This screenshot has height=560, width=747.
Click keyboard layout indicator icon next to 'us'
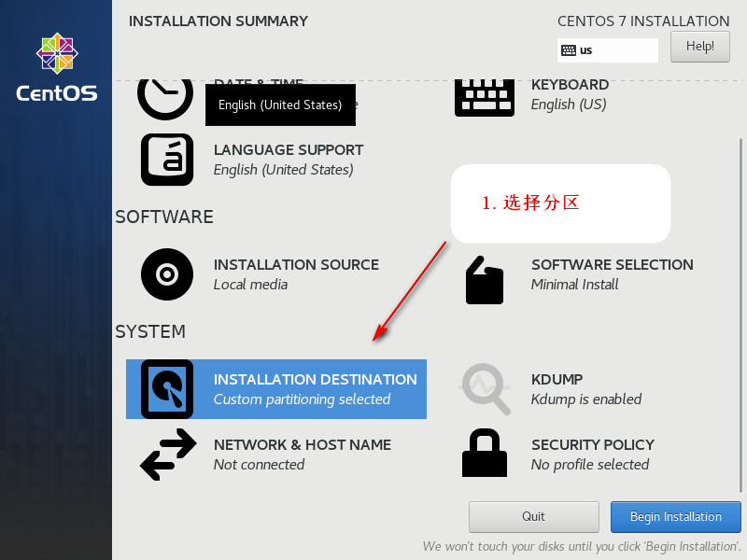[x=569, y=50]
